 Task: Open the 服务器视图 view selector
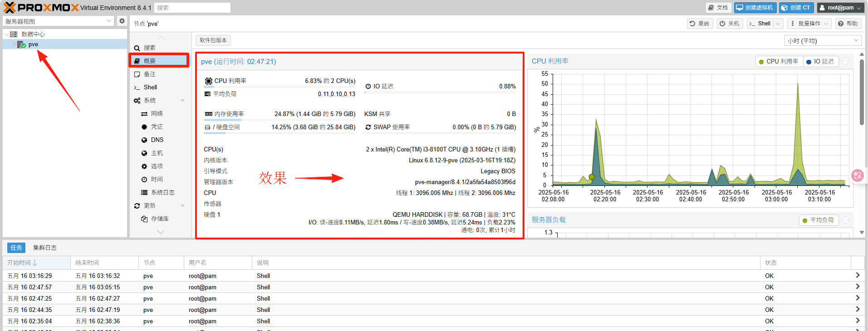[x=58, y=21]
